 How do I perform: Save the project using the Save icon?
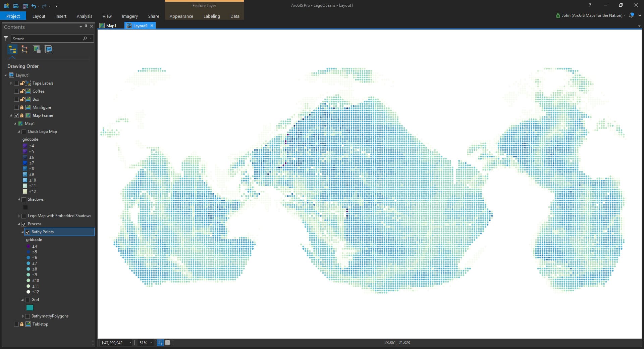point(25,6)
